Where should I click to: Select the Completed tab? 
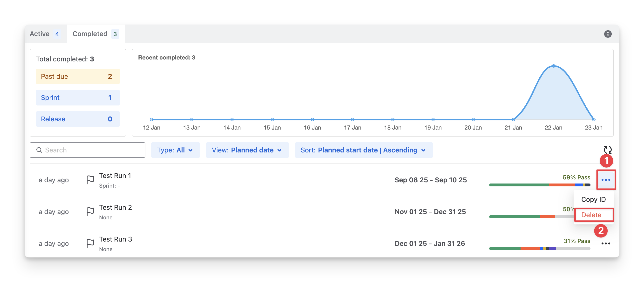95,34
